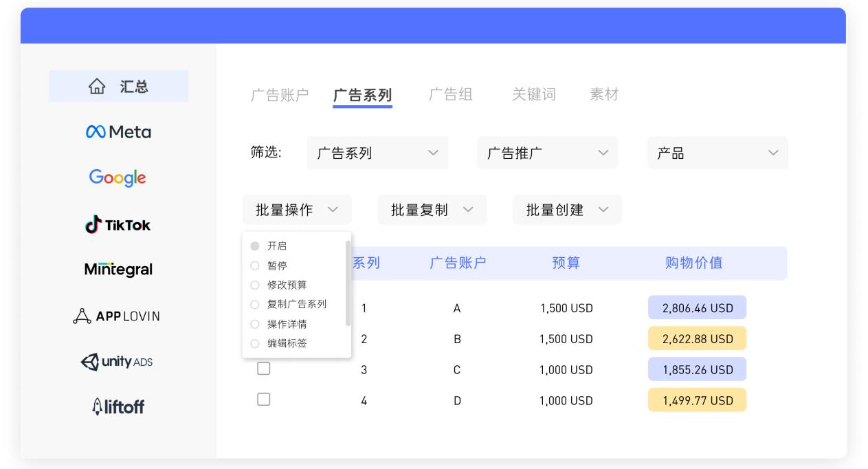Viewport: 868px width, 469px height.
Task: Open the Google ads platform page
Action: (x=117, y=177)
